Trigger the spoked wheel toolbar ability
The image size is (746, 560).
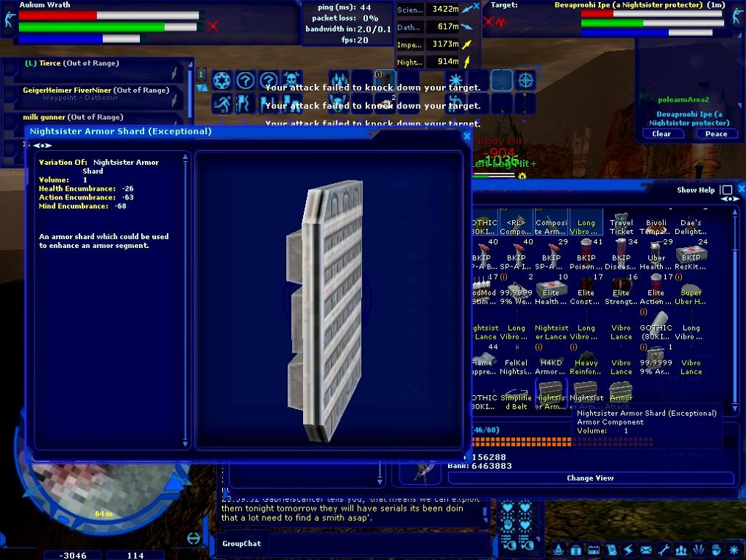221,80
